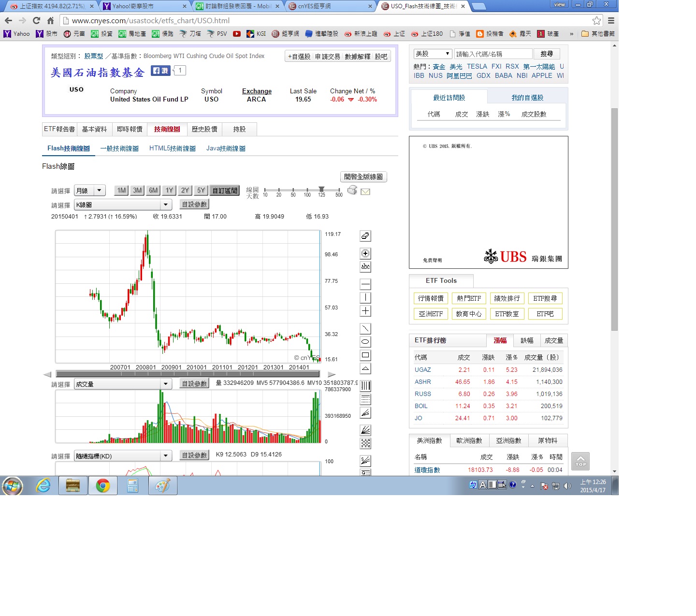Select the horizontal dotted lines tool

(365, 399)
